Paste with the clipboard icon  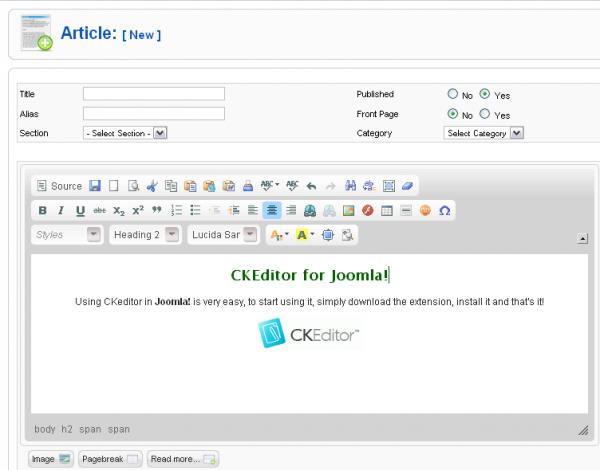pos(190,186)
